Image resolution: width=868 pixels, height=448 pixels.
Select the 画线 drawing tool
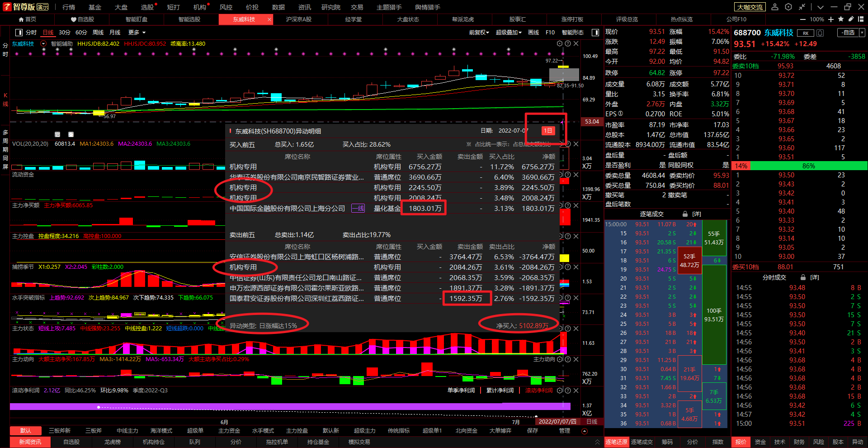click(533, 33)
